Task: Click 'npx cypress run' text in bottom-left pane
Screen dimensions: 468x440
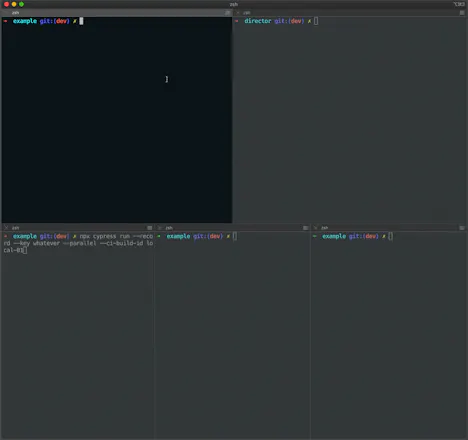Action: 104,236
